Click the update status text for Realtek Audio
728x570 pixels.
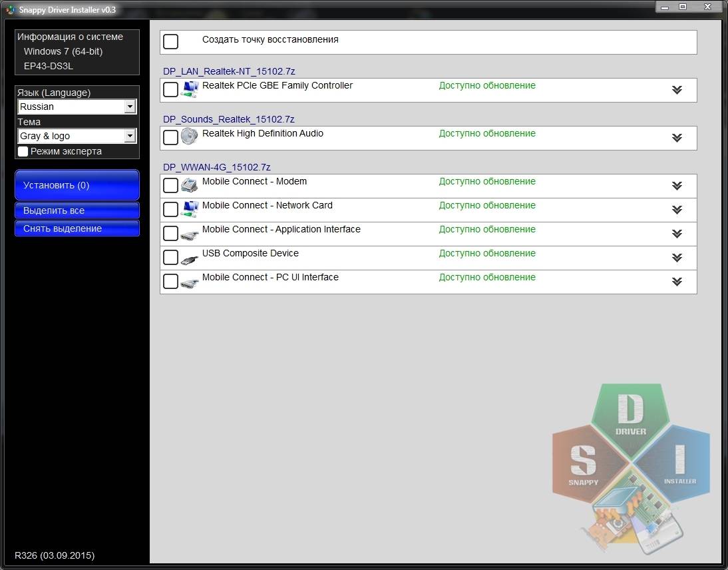click(487, 133)
